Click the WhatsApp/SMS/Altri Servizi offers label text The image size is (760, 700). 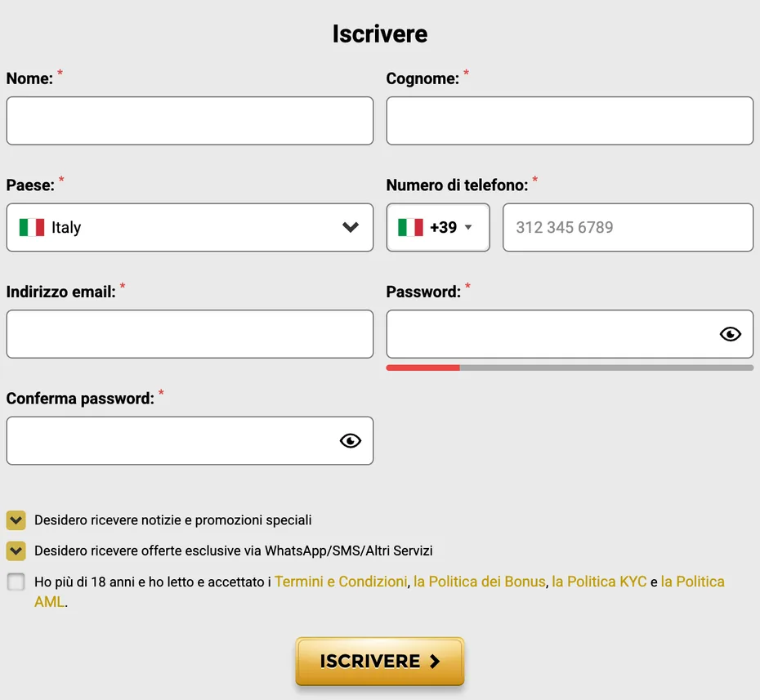tap(234, 551)
